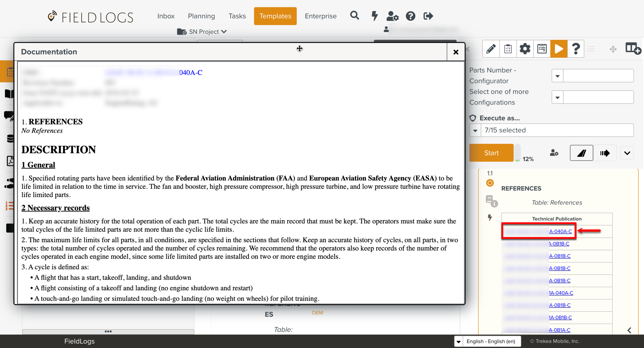Open the checklist clipboard icon

pos(508,49)
